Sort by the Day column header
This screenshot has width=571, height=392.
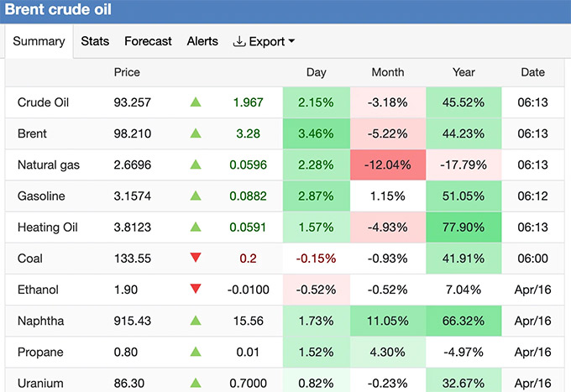point(316,72)
